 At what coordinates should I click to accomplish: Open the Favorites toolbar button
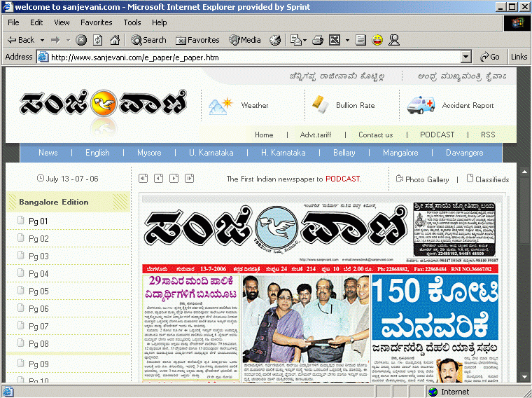click(x=197, y=40)
